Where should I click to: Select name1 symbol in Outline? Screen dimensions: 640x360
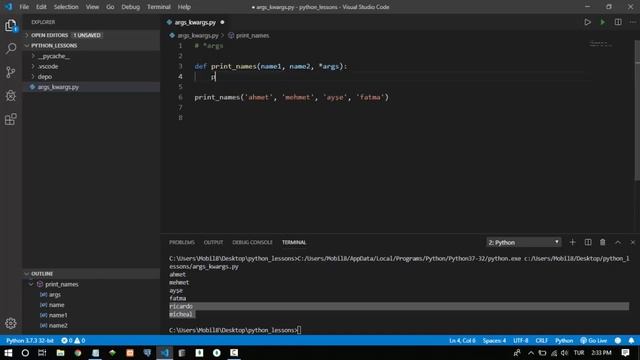tap(58, 315)
